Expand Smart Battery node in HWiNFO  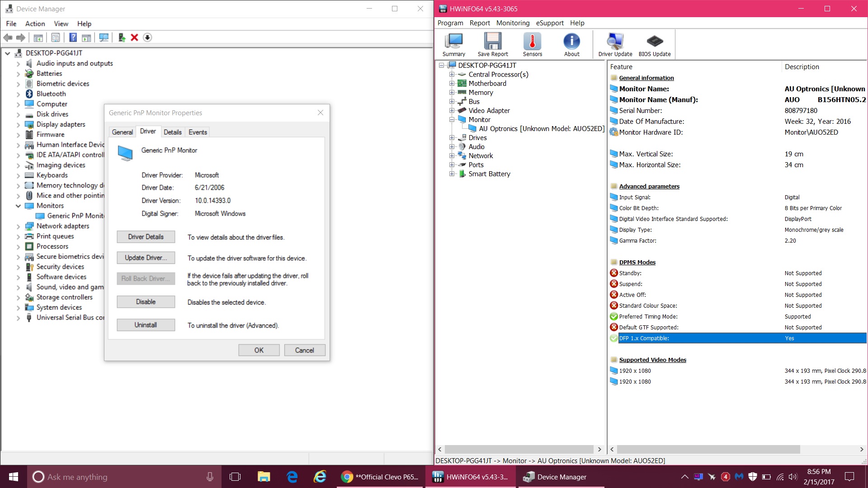tap(452, 174)
